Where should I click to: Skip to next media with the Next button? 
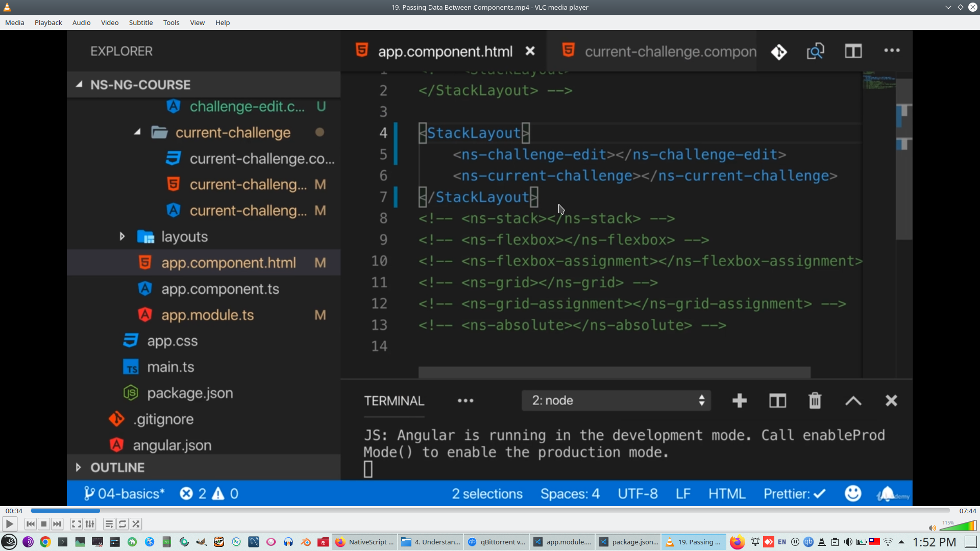[x=57, y=524]
